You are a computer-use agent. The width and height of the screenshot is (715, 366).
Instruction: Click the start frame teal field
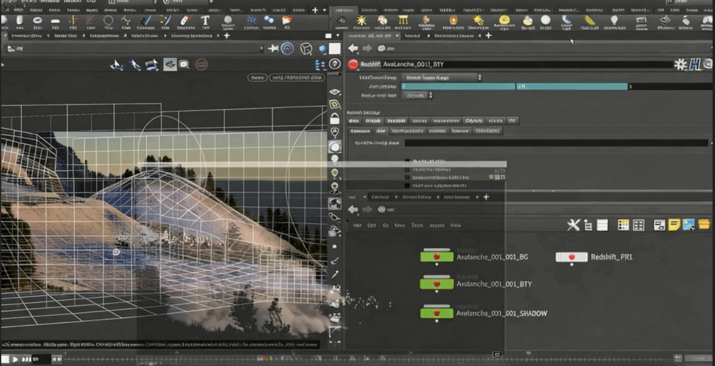click(458, 86)
